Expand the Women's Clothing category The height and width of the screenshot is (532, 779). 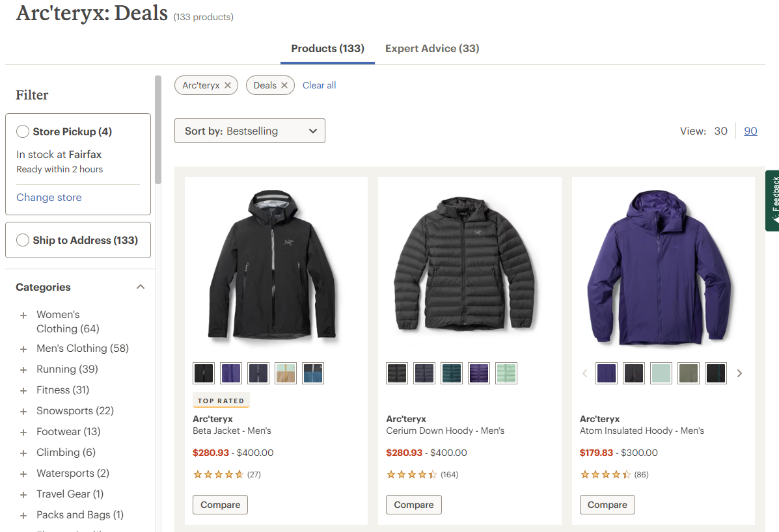[x=25, y=314]
